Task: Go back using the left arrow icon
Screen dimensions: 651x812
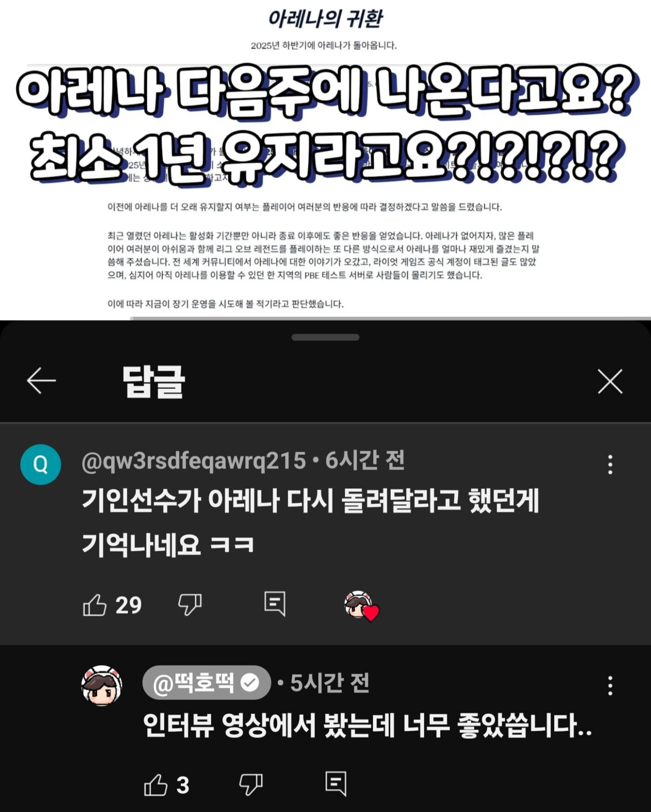Action: [x=41, y=380]
